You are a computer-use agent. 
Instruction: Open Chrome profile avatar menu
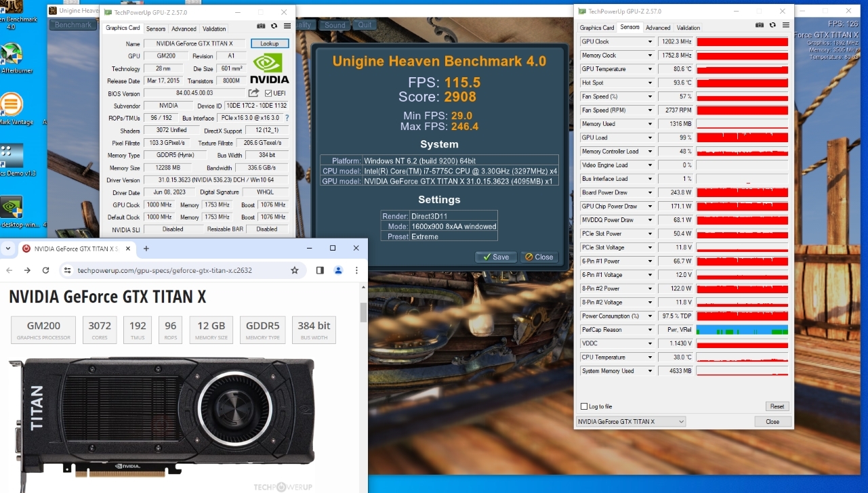(x=338, y=270)
